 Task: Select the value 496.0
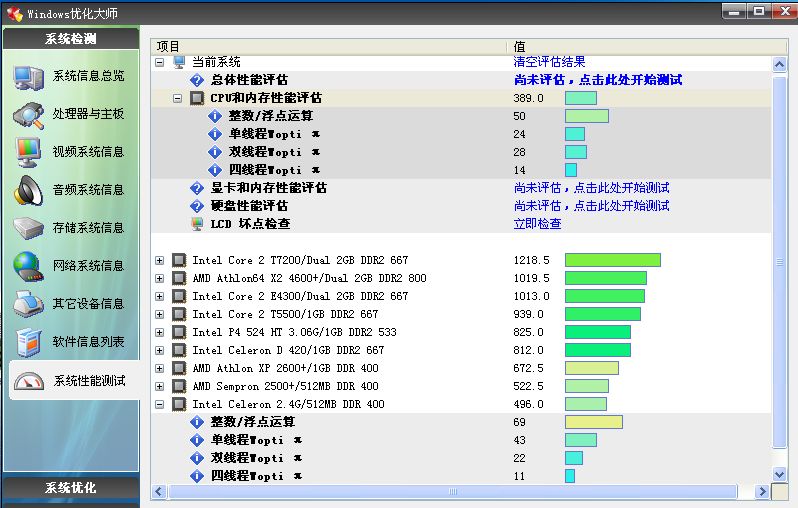click(x=528, y=404)
